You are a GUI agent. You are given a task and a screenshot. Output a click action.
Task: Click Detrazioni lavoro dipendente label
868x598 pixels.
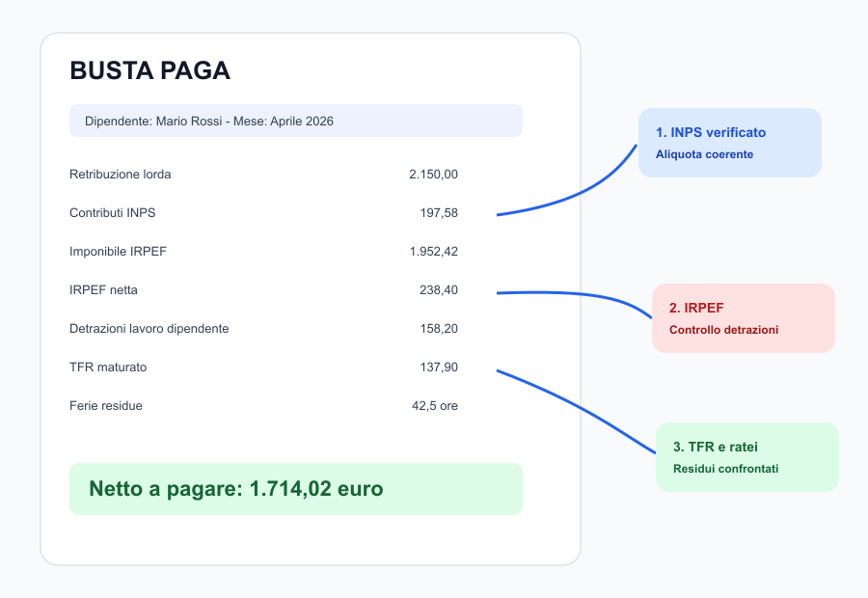pyautogui.click(x=149, y=329)
